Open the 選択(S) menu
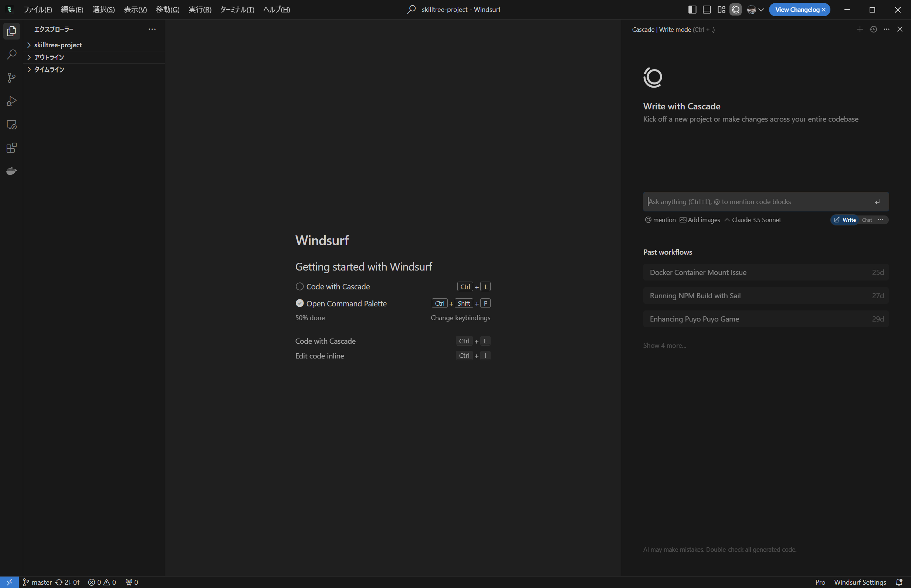The height and width of the screenshot is (588, 911). (104, 10)
